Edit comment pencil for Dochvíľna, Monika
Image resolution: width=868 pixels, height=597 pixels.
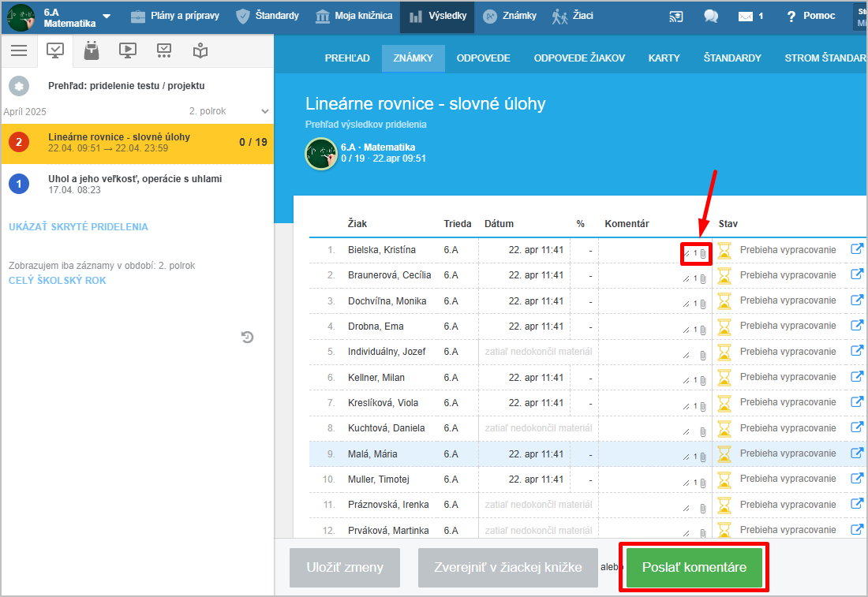click(x=687, y=304)
